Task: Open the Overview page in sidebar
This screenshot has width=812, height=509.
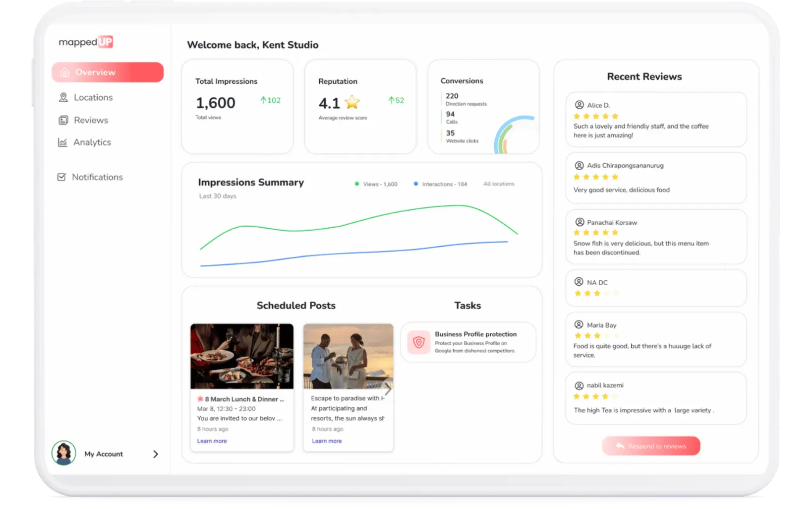Action: pyautogui.click(x=108, y=72)
